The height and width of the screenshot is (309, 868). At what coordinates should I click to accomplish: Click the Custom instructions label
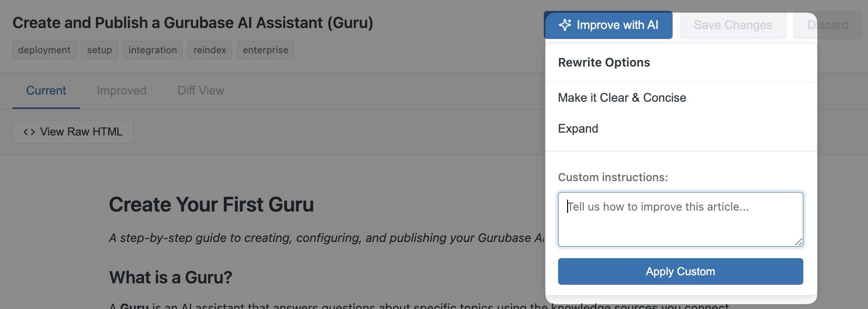(x=613, y=177)
